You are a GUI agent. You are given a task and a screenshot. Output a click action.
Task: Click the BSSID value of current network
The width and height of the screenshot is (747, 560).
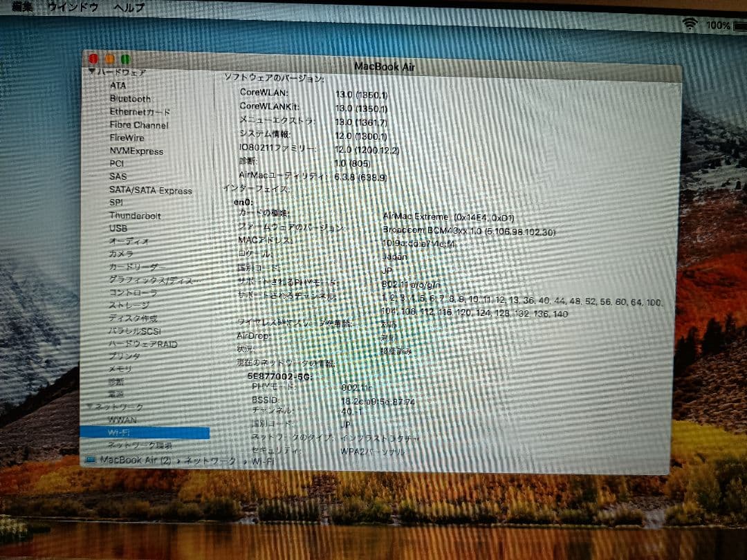point(378,402)
